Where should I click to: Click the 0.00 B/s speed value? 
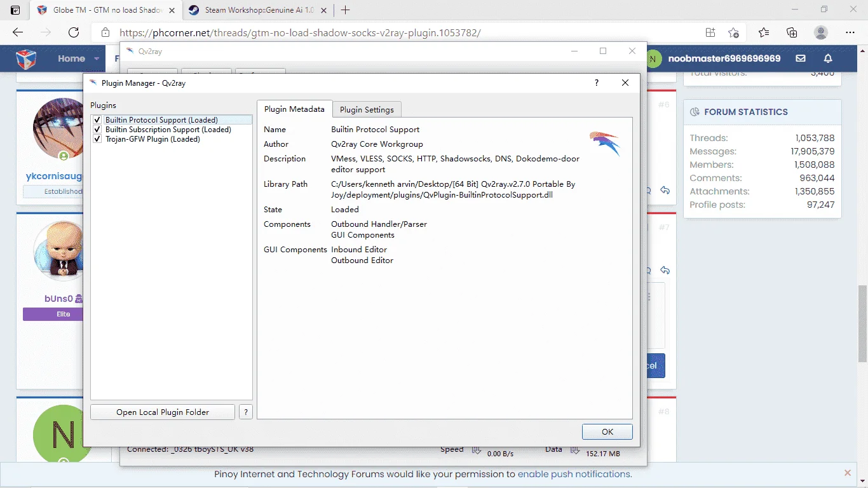tap(500, 454)
